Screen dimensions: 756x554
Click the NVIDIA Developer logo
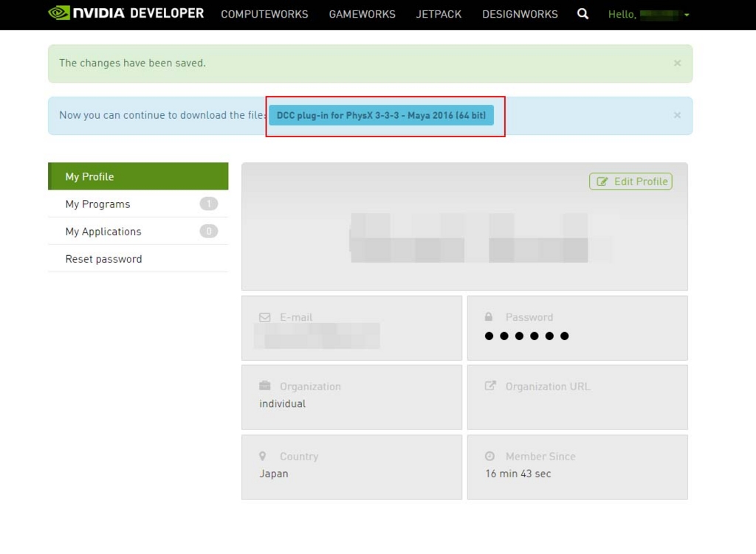[x=126, y=13]
